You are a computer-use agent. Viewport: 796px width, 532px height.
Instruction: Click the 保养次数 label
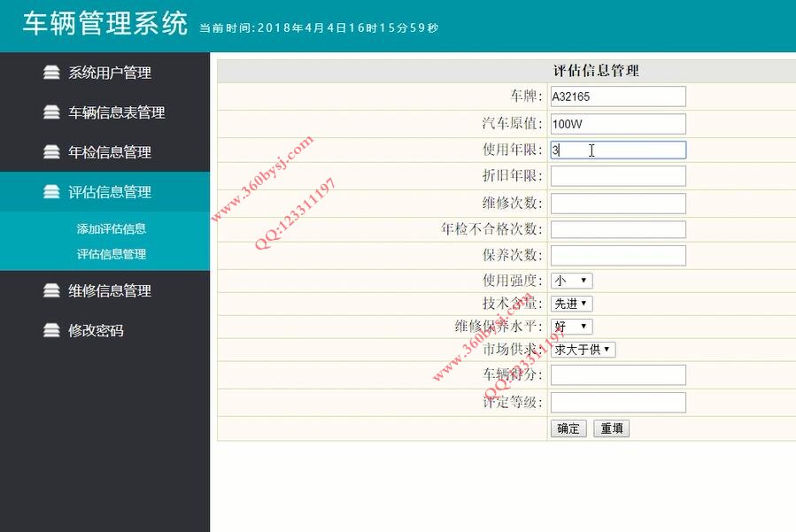pos(513,255)
